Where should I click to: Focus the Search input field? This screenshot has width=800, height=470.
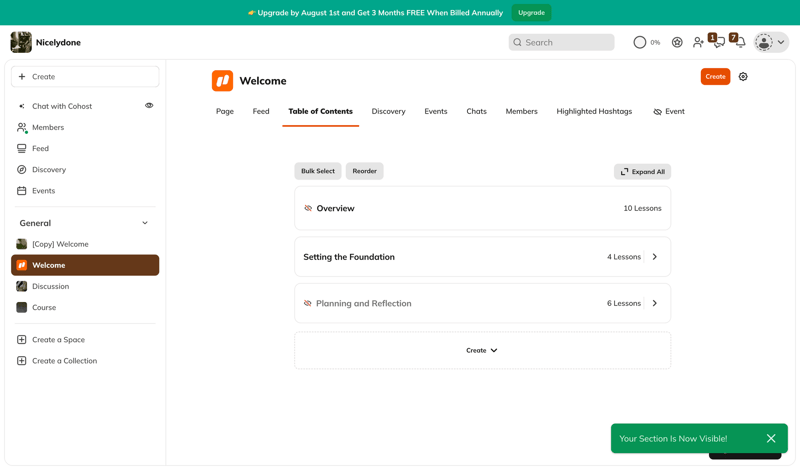tap(561, 42)
